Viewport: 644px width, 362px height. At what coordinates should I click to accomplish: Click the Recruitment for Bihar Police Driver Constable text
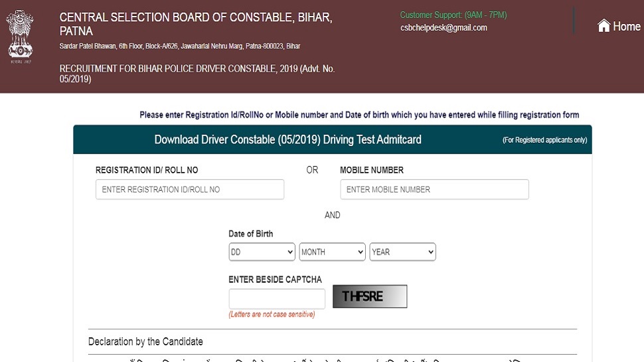(x=197, y=74)
